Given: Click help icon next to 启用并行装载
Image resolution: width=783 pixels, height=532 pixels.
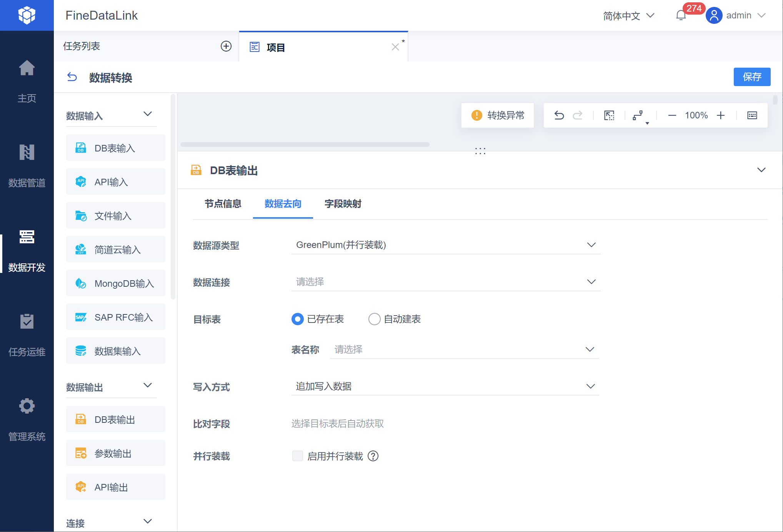Looking at the screenshot, I should [x=373, y=456].
